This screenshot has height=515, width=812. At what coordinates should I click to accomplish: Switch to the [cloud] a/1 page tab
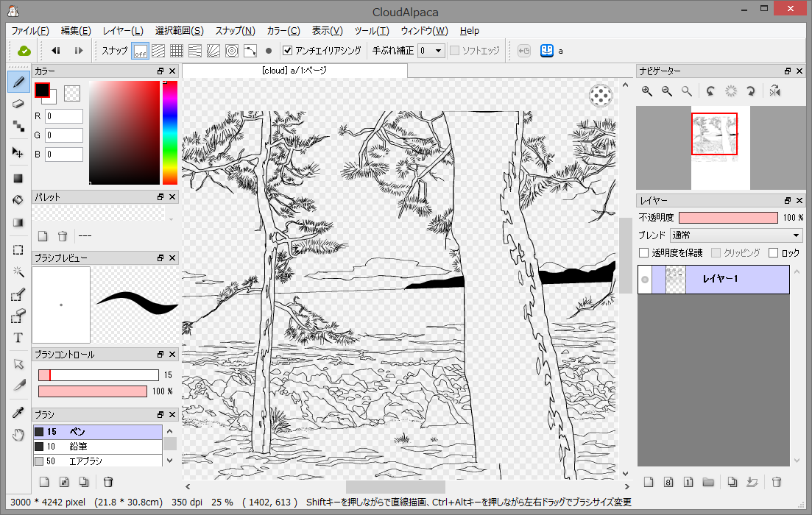click(x=294, y=71)
